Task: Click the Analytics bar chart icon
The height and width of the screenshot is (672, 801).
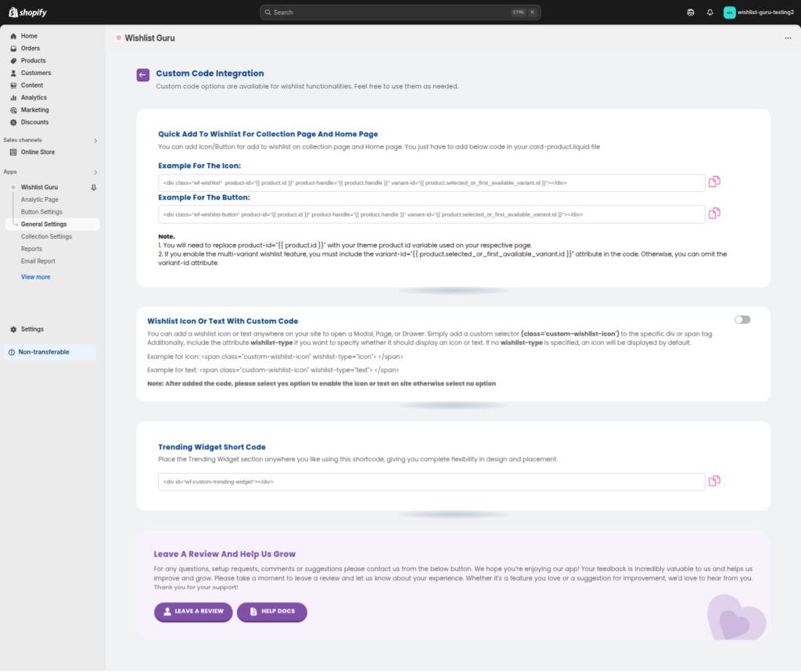Action: 13,98
